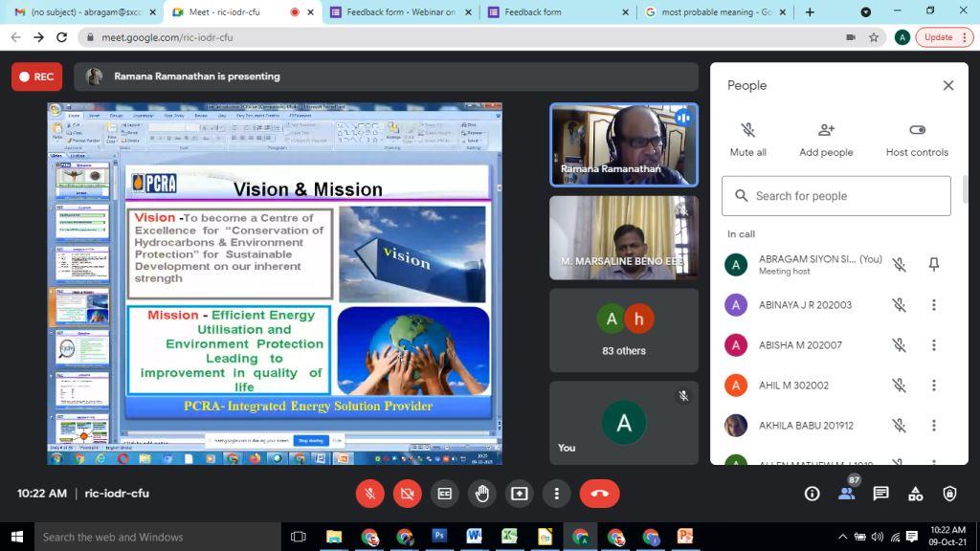Click the red REC recording indicator
This screenshot has width=980, height=551.
36,76
